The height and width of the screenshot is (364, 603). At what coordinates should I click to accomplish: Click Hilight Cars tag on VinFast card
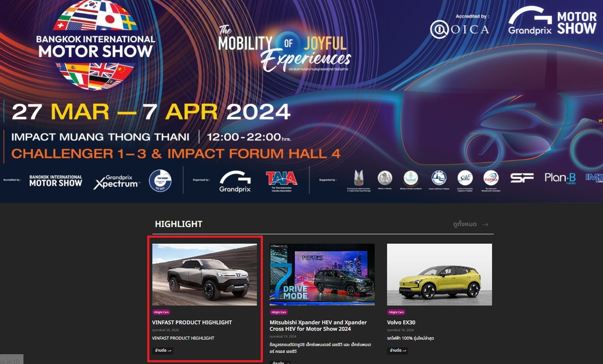coord(161,312)
